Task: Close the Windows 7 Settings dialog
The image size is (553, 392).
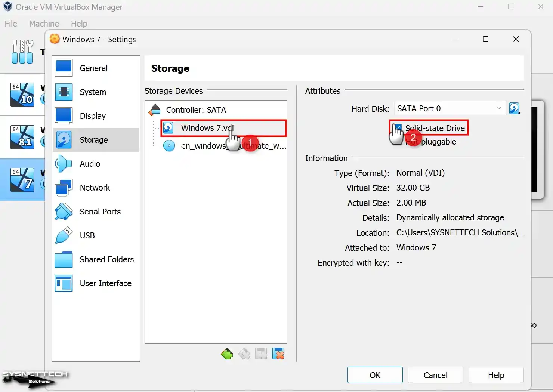Action: pyautogui.click(x=516, y=39)
